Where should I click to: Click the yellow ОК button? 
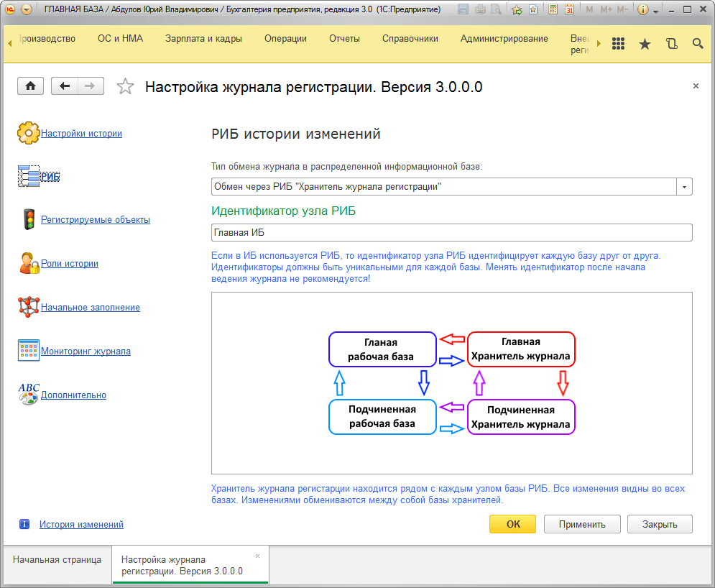coord(513,524)
